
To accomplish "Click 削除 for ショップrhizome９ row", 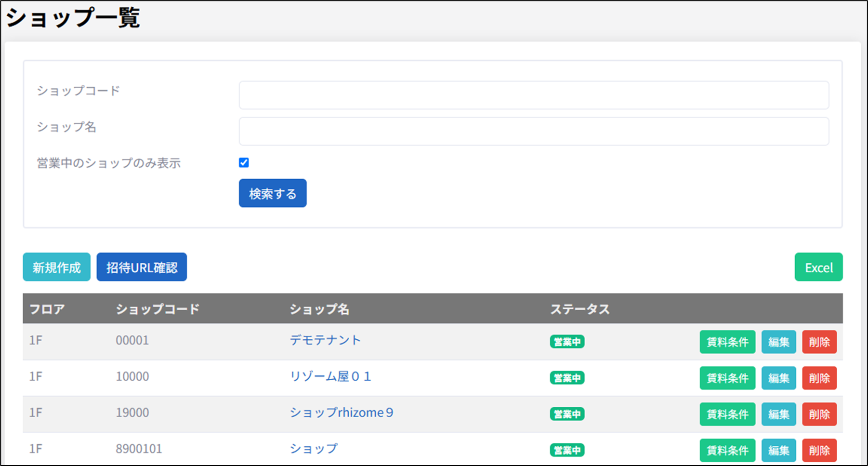I will click(x=819, y=414).
